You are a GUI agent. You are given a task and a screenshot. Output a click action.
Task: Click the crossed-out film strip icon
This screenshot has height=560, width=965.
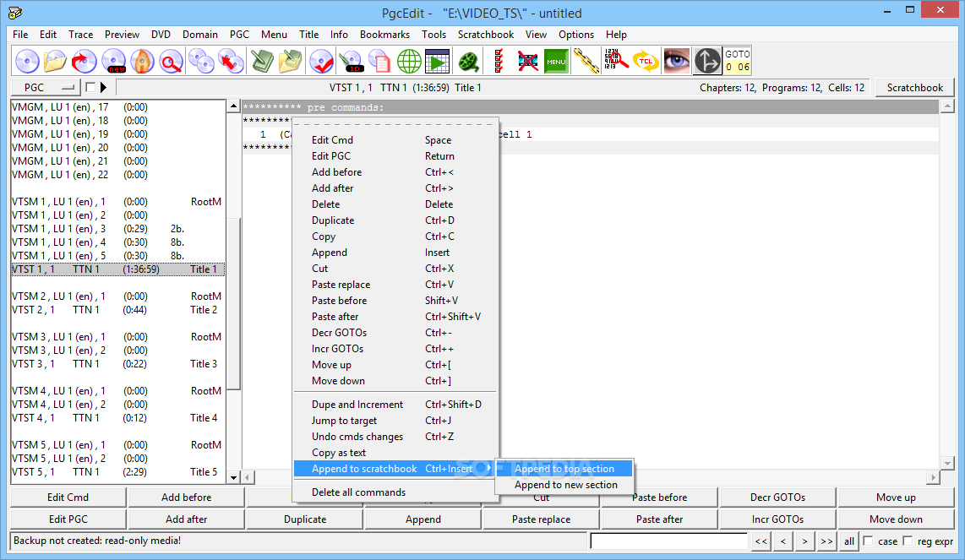(x=527, y=61)
